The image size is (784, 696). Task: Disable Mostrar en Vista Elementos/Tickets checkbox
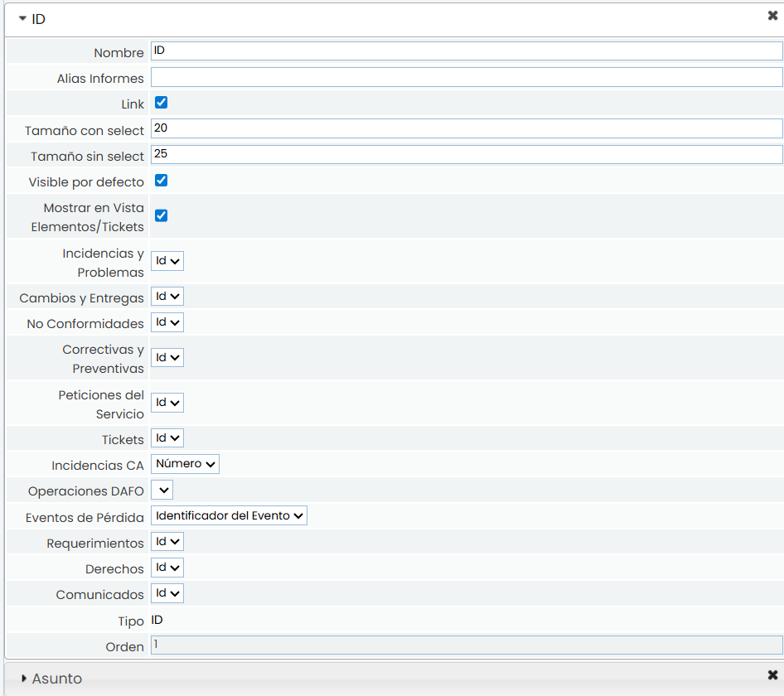pyautogui.click(x=162, y=215)
